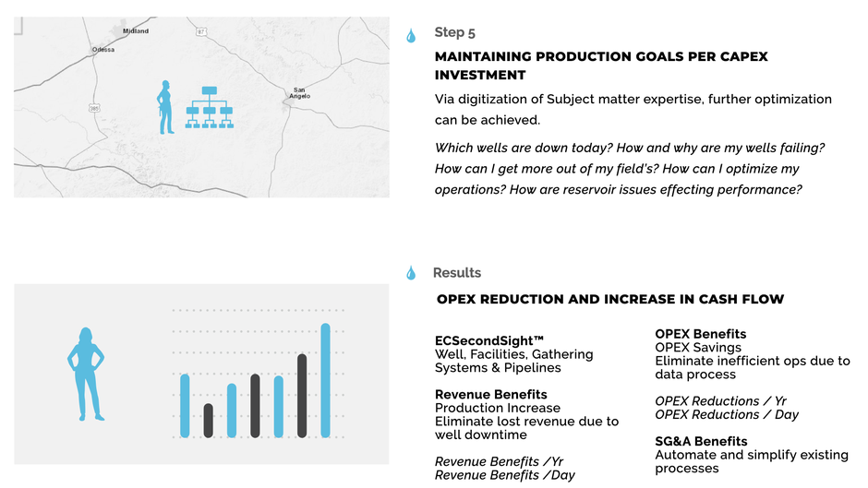868x488 pixels.
Task: Click the Odessa city label on map
Action: tap(103, 49)
